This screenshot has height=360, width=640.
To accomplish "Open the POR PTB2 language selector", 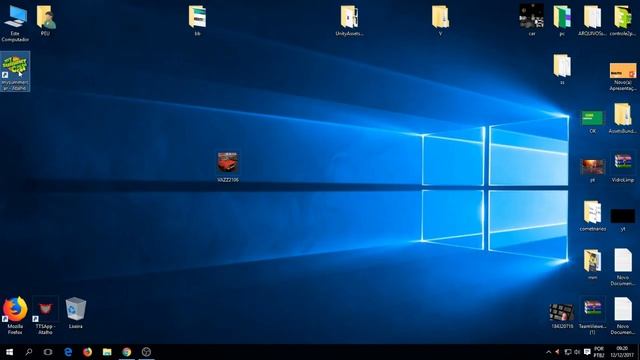I will click(599, 352).
